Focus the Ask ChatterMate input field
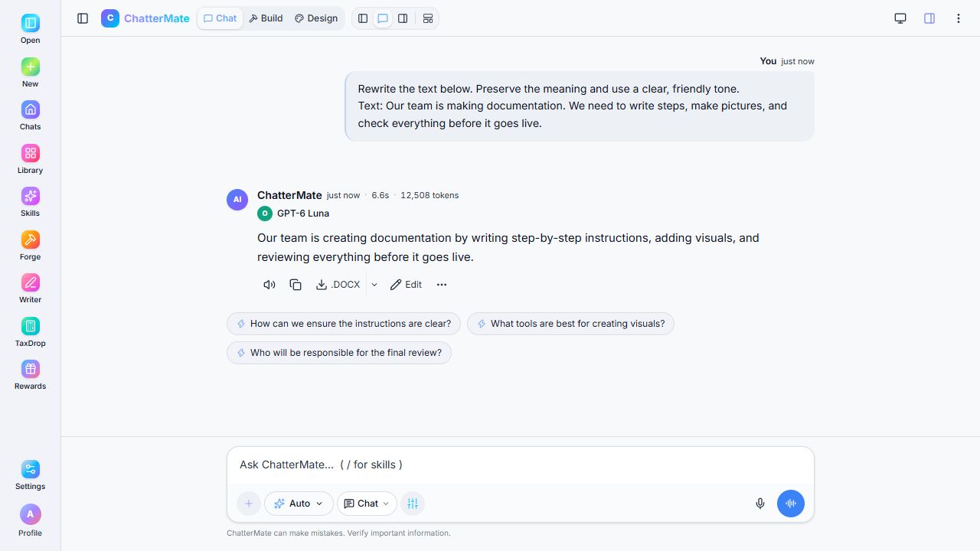Screen dimensions: 980x551 tap(521, 465)
